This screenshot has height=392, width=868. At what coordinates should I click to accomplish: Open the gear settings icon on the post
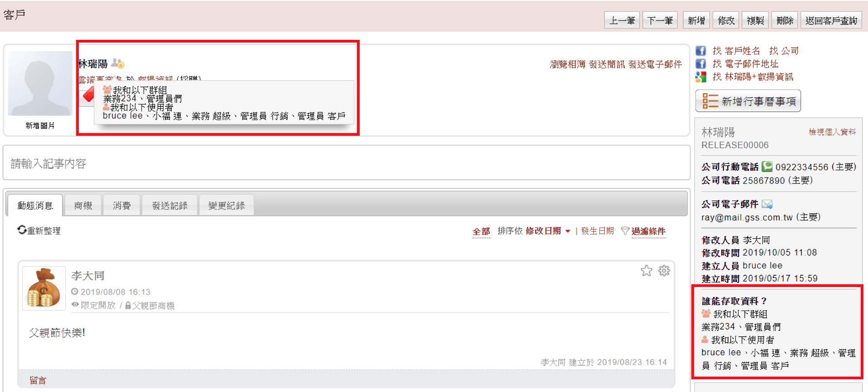tap(664, 271)
